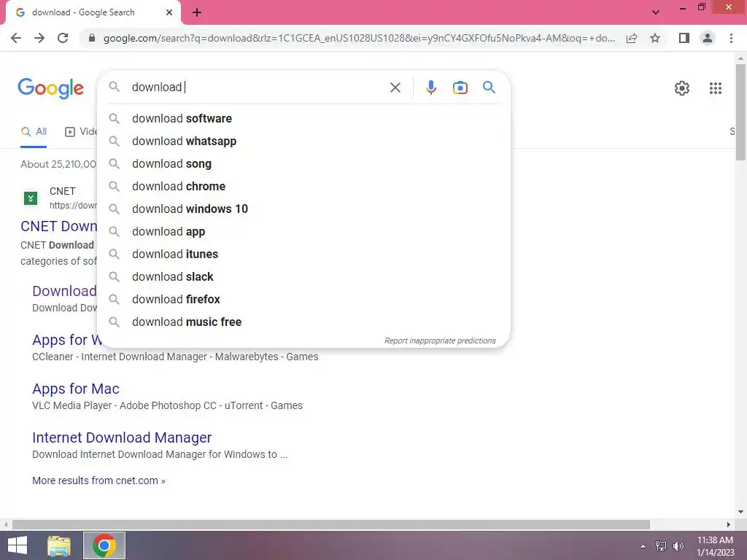Click the CNET site favicon
The width and height of the screenshot is (747, 560).
click(x=31, y=198)
